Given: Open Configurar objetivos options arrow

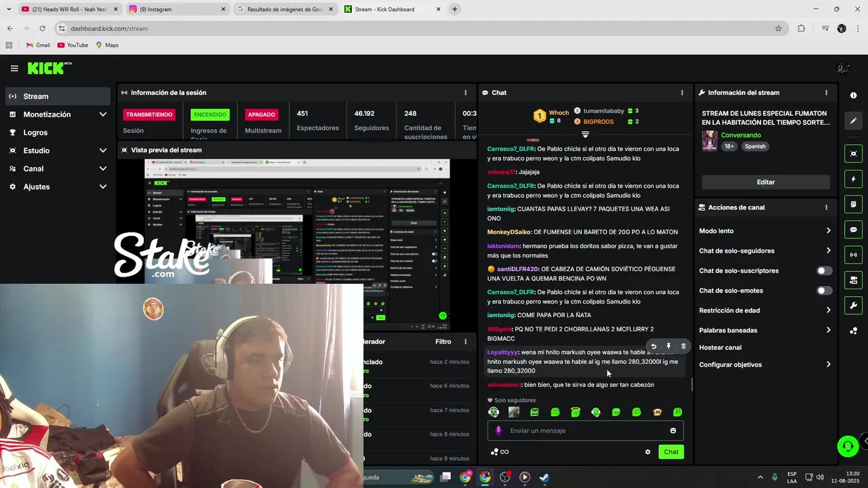Looking at the screenshot, I should click(x=828, y=365).
